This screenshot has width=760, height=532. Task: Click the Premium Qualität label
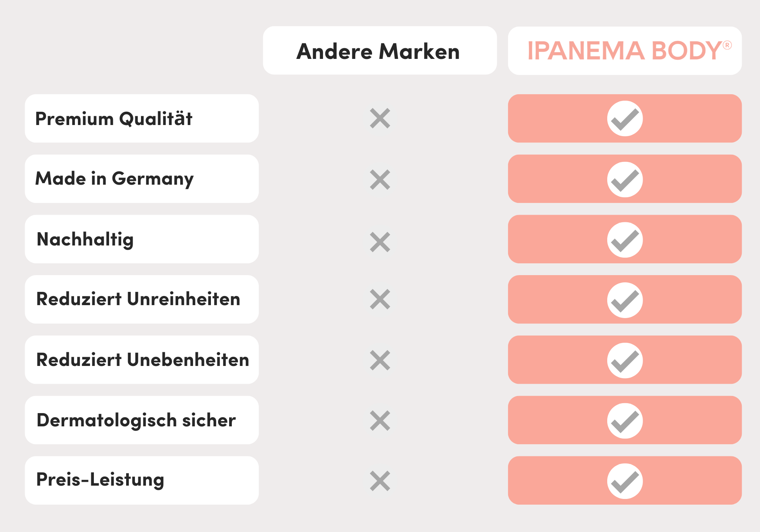(x=114, y=119)
